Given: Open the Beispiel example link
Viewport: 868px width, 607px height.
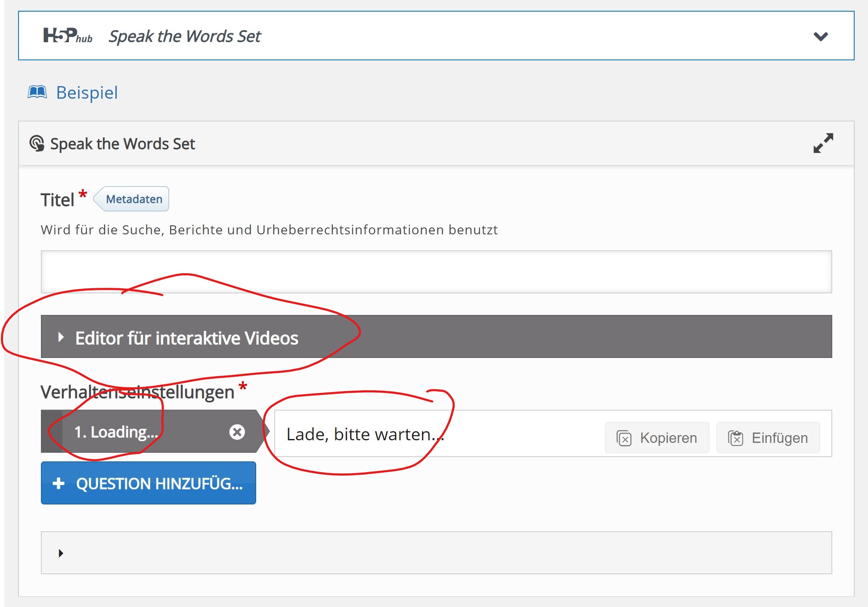Looking at the screenshot, I should point(87,93).
